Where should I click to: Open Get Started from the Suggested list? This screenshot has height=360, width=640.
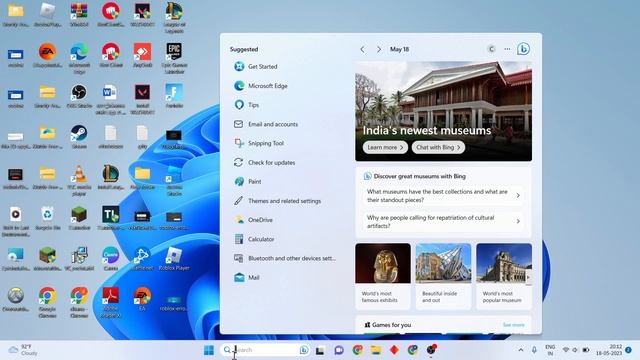pos(256,66)
